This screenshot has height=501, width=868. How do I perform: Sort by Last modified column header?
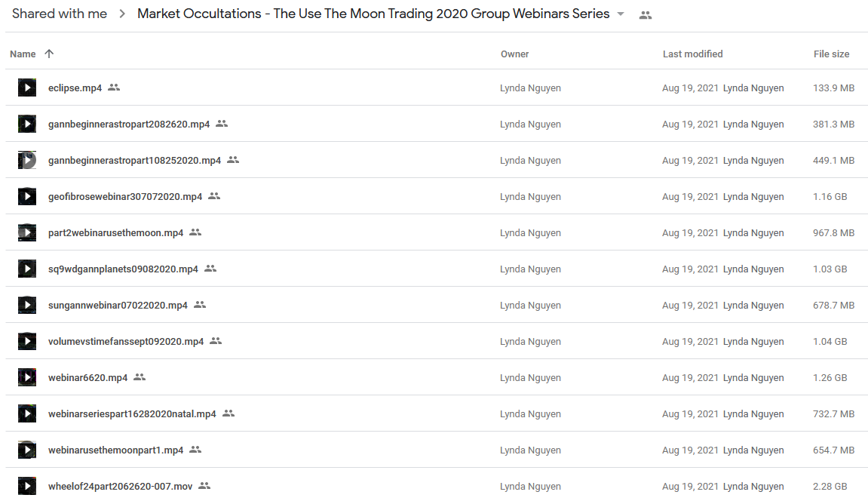[x=692, y=54]
